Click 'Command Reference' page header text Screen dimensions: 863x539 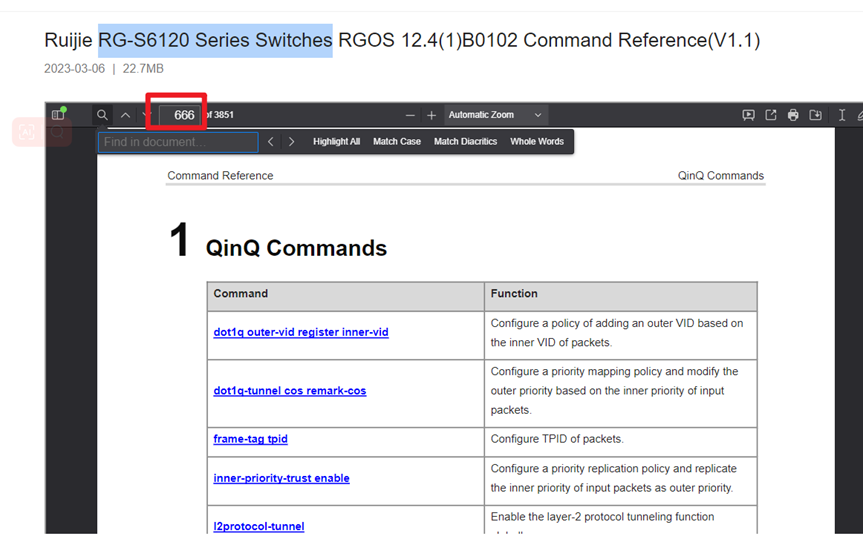tap(220, 176)
